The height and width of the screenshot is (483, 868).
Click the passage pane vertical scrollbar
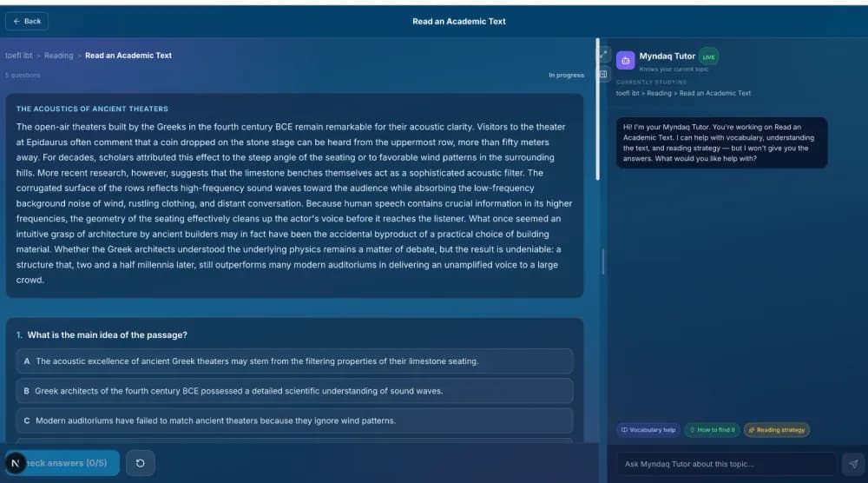coord(597,109)
